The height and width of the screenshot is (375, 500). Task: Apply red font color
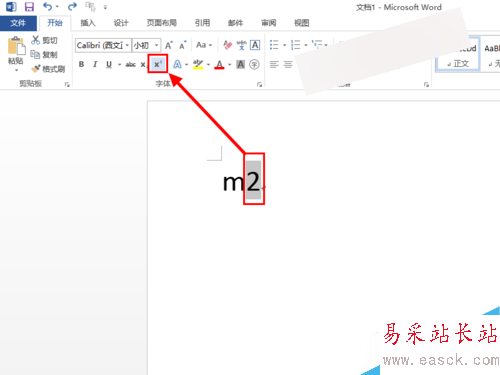(x=219, y=64)
